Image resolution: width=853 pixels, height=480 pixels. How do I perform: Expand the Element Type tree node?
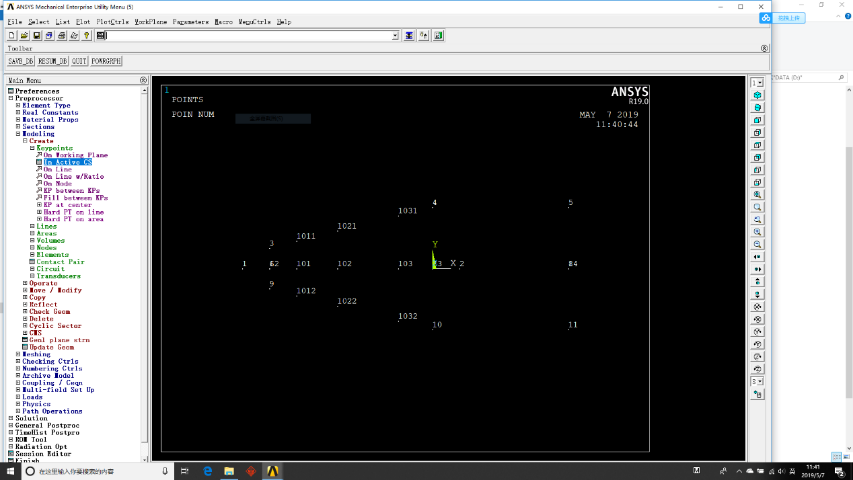[18, 106]
